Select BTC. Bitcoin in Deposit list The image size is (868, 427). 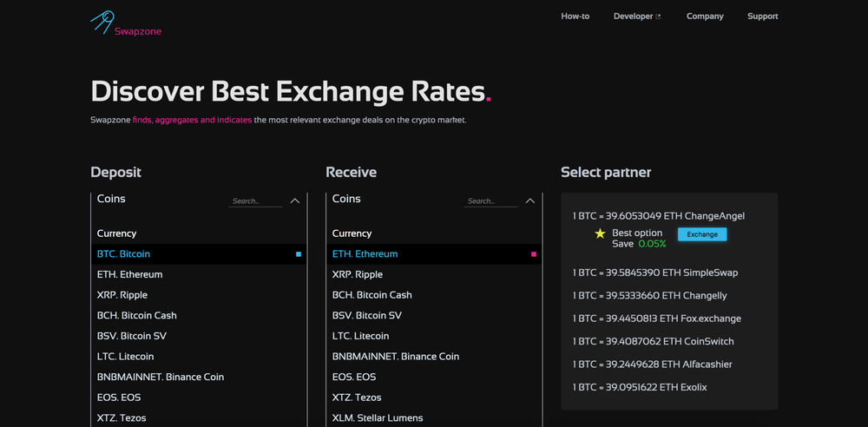[199, 254]
